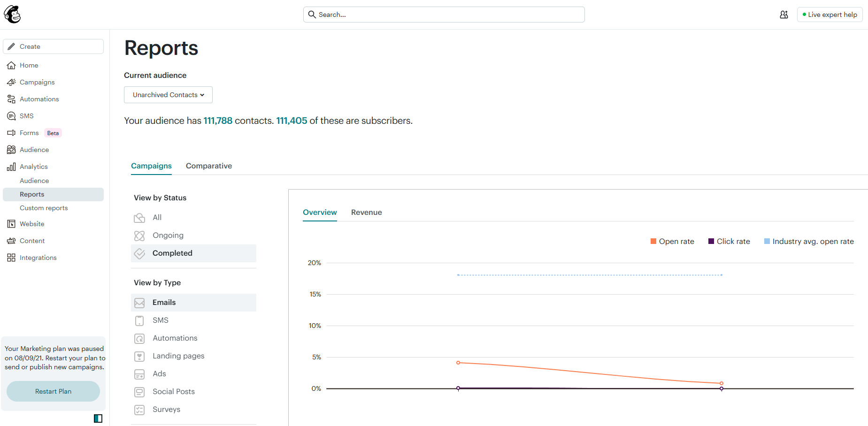Open the Audience submenu item under Analytics
The height and width of the screenshot is (426, 868).
pyautogui.click(x=34, y=181)
